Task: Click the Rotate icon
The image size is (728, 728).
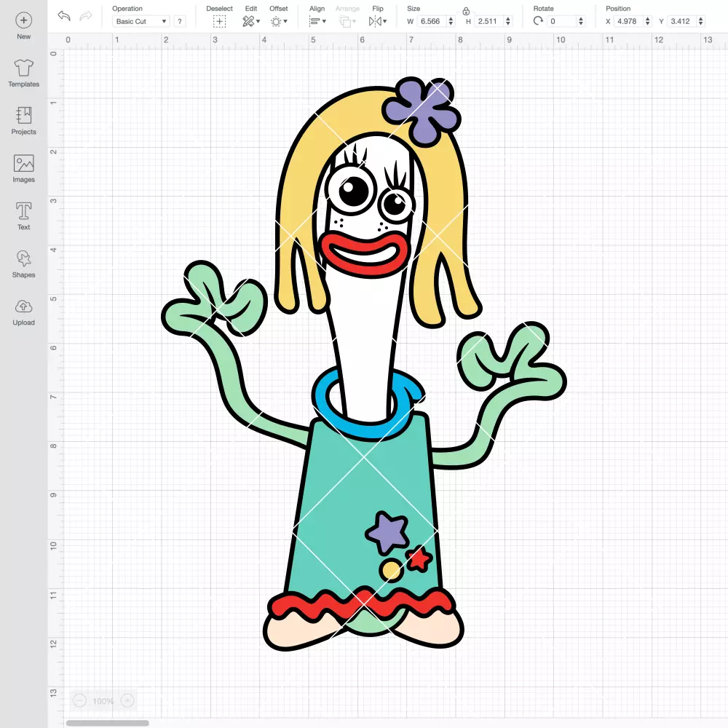Action: tap(538, 21)
